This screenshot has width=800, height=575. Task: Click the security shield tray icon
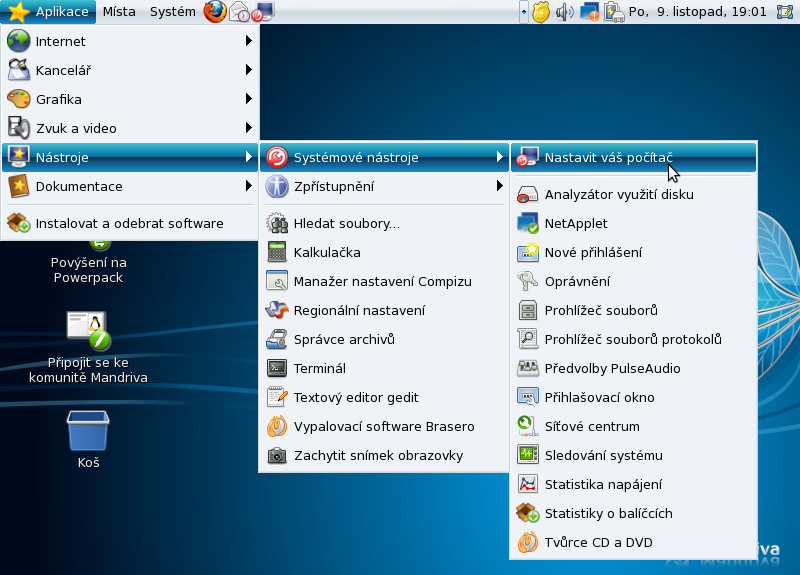click(541, 12)
